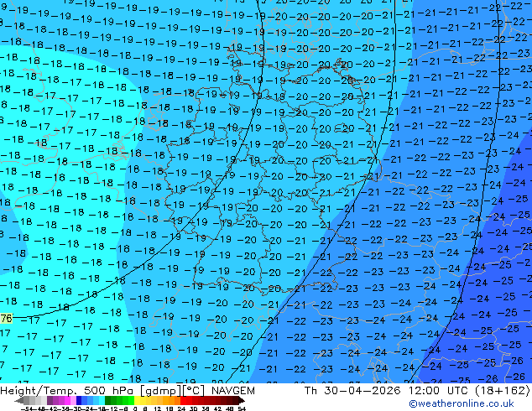The height and width of the screenshot is (411, 532).
Task: Click the '54' value at legend's right end
Action: pos(241,408)
